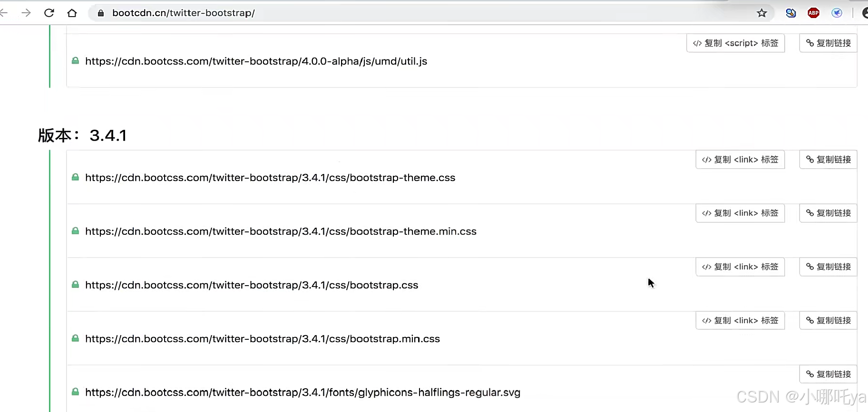Click the green lock beside bootstrap.min.css

pyautogui.click(x=75, y=338)
